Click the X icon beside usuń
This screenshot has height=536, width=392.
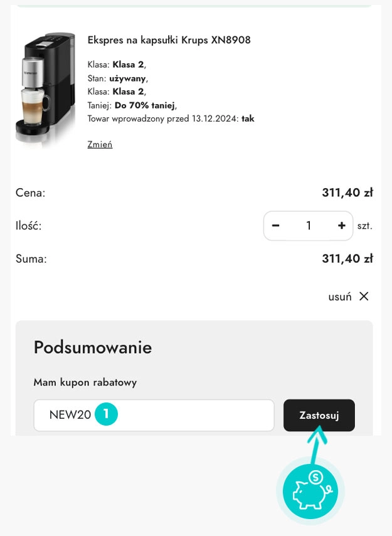(364, 297)
